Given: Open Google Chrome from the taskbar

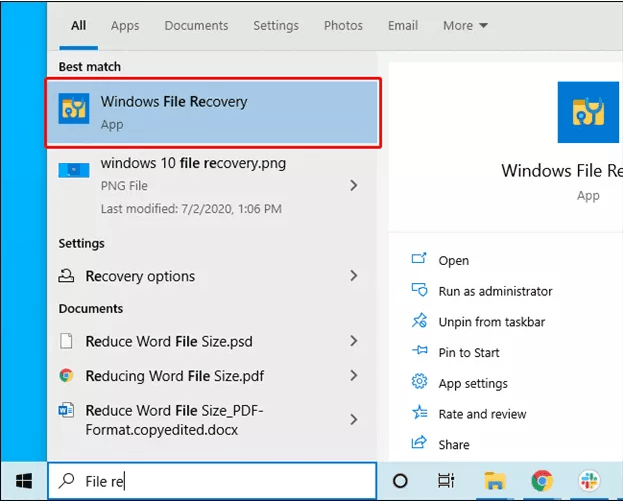Looking at the screenshot, I should point(542,480).
